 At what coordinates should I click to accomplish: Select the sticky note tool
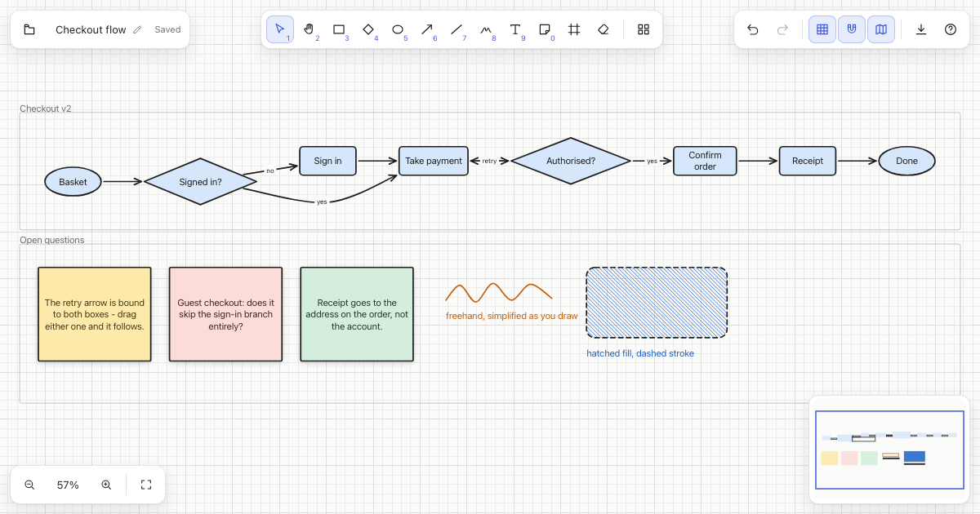click(x=545, y=29)
